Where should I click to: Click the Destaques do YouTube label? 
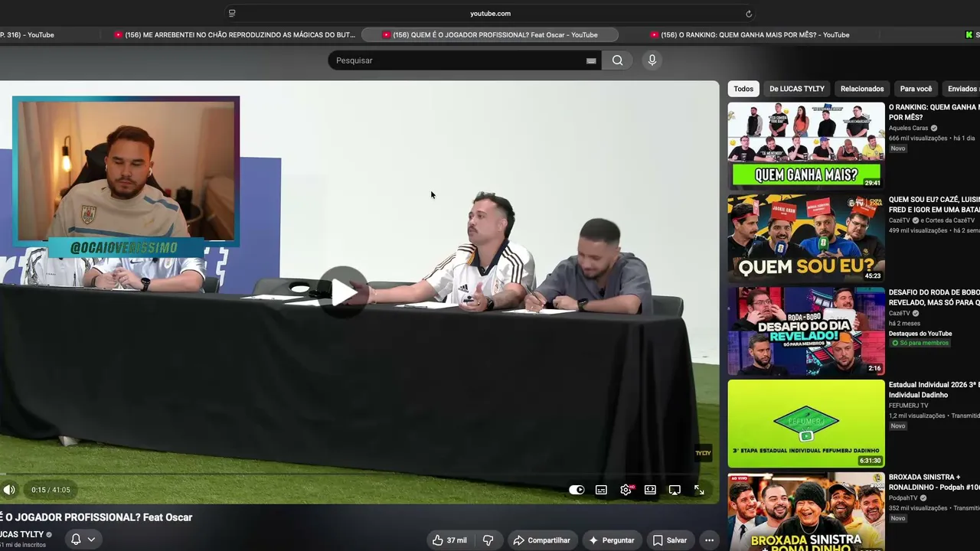(x=920, y=334)
